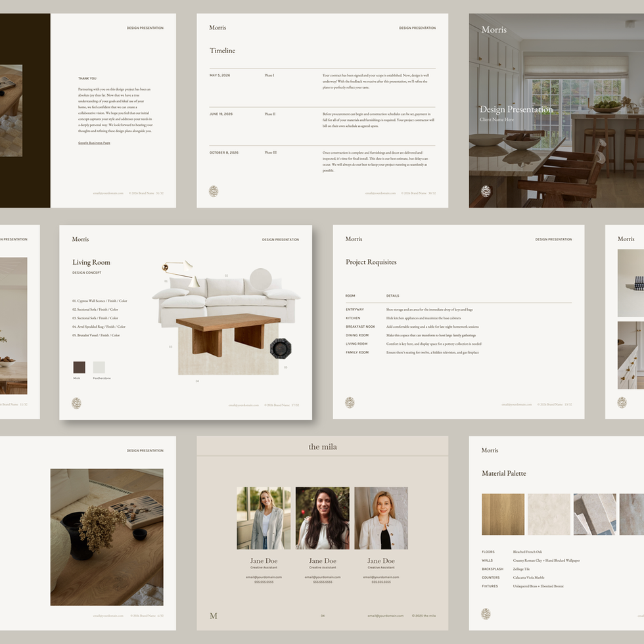The height and width of the screenshot is (644, 644).
Task: Select '01. Cypress Wall Sconce' list item
Action: [x=99, y=301]
